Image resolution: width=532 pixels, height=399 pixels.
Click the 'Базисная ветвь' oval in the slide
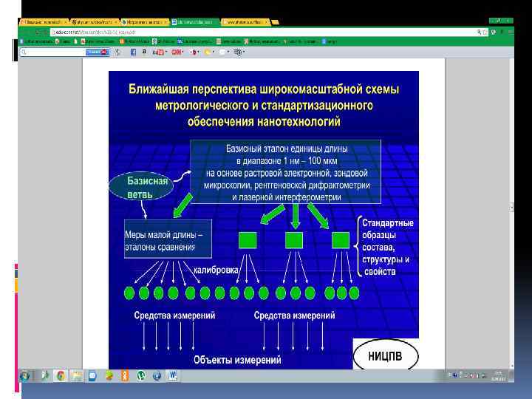(141, 187)
